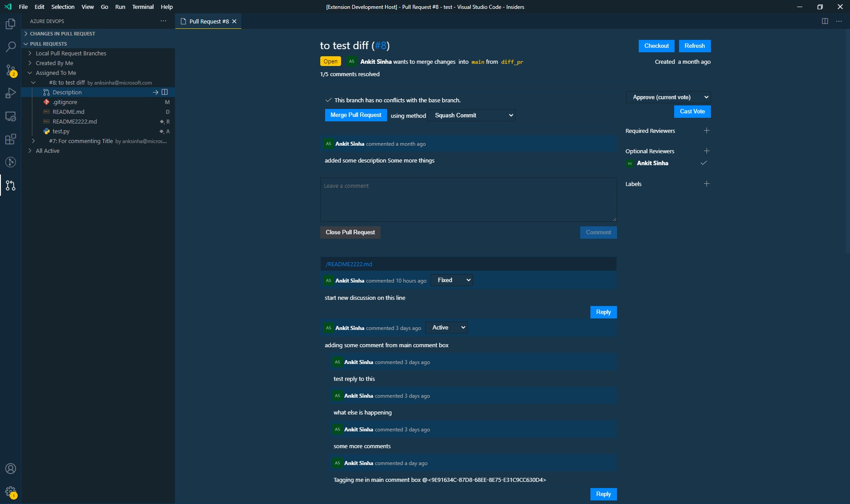Open the Edit menu

coord(39,7)
